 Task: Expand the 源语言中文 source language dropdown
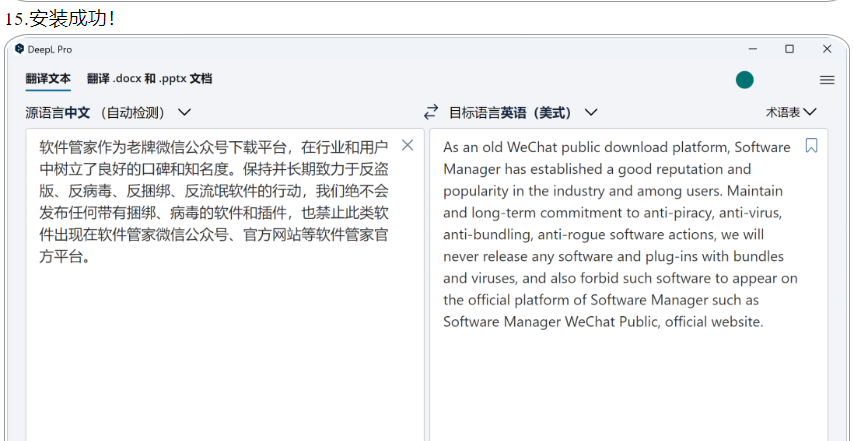coord(108,113)
